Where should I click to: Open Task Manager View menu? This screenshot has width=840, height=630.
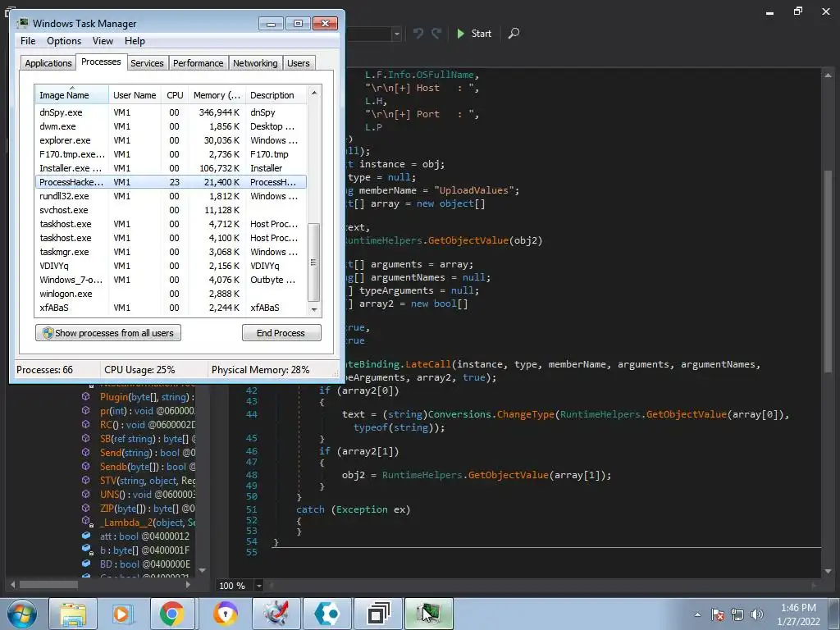click(x=103, y=41)
